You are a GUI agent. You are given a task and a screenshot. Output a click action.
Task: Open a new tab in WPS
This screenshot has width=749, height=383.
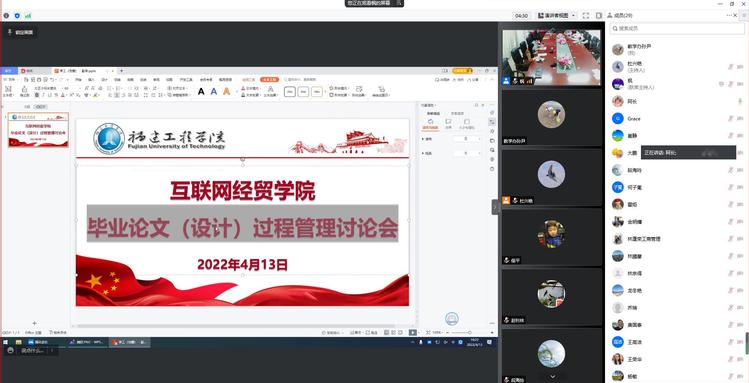(121, 71)
